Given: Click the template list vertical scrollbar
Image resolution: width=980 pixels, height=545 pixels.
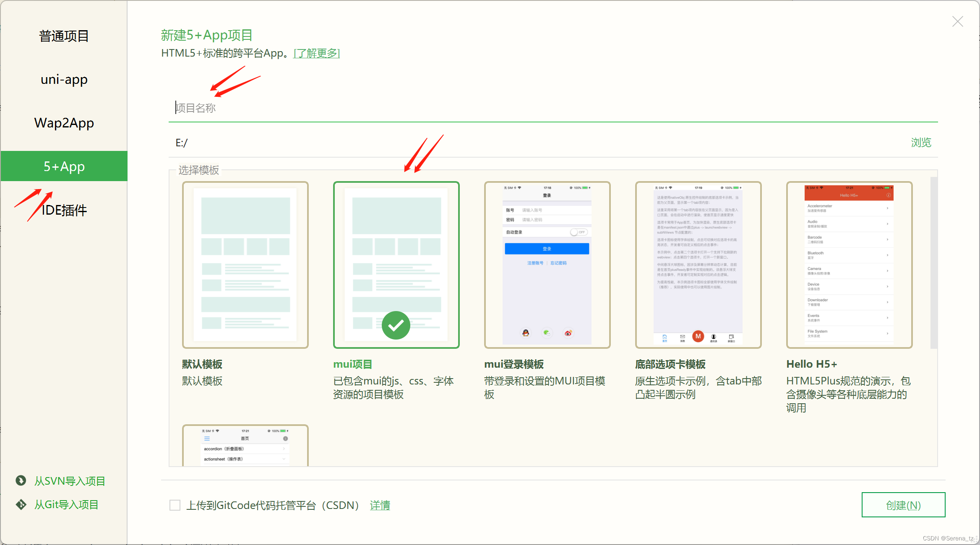Looking at the screenshot, I should click(934, 263).
